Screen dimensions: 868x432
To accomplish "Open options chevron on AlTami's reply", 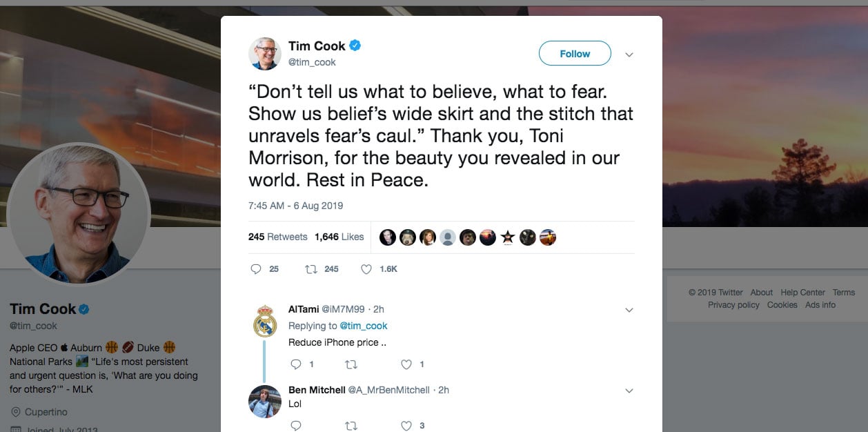I will click(x=629, y=311).
